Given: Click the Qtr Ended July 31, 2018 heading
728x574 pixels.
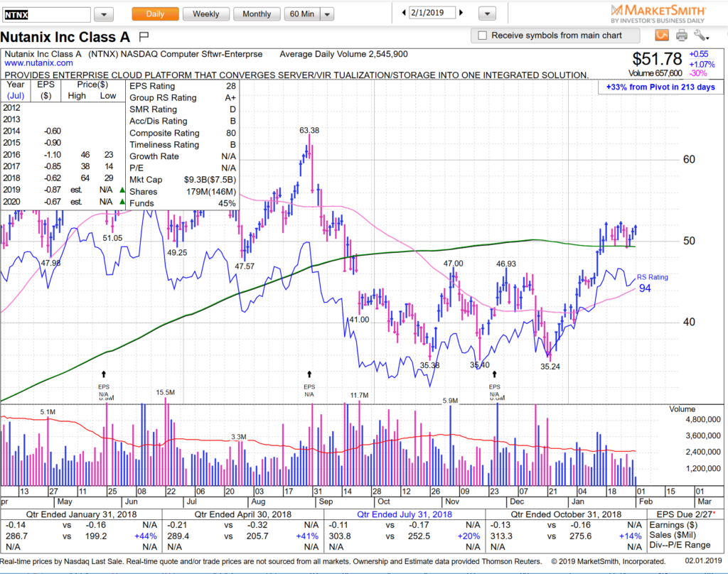Looking at the screenshot, I should (404, 514).
